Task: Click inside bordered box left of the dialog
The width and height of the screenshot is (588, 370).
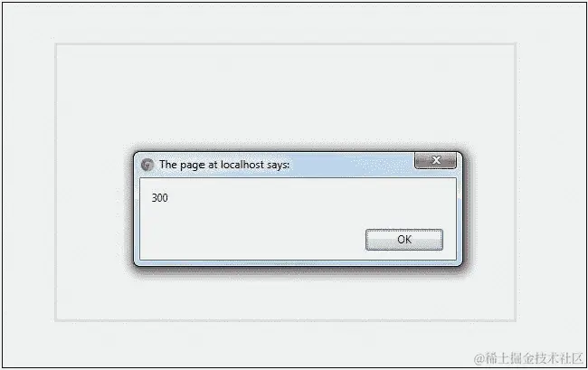Action: [x=92, y=208]
